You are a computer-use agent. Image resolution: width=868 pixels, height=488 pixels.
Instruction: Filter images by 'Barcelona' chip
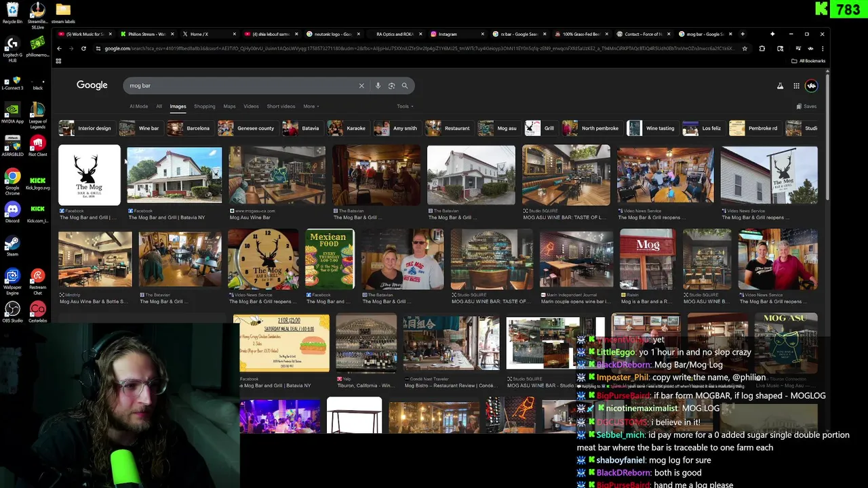pyautogui.click(x=191, y=128)
